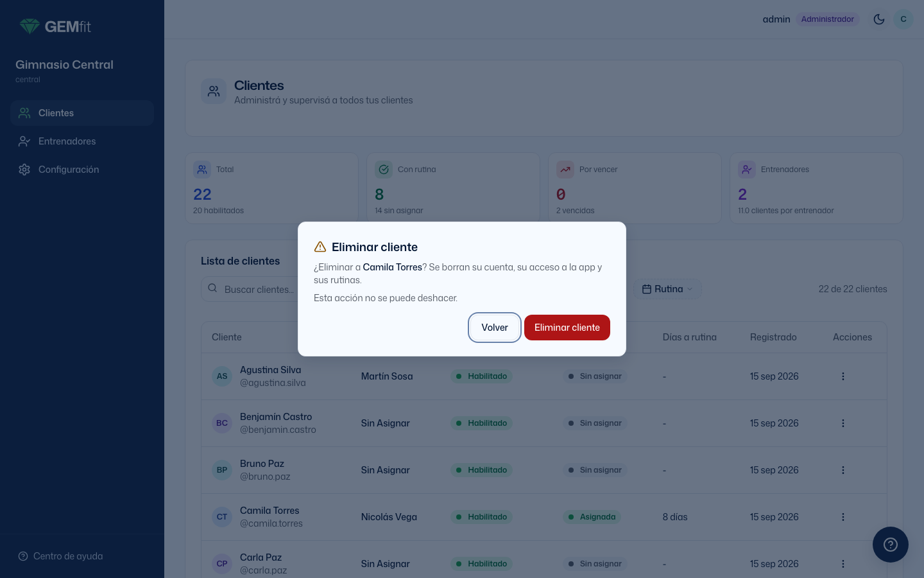Click the Con rutina check icon
The image size is (924, 578).
click(x=384, y=170)
